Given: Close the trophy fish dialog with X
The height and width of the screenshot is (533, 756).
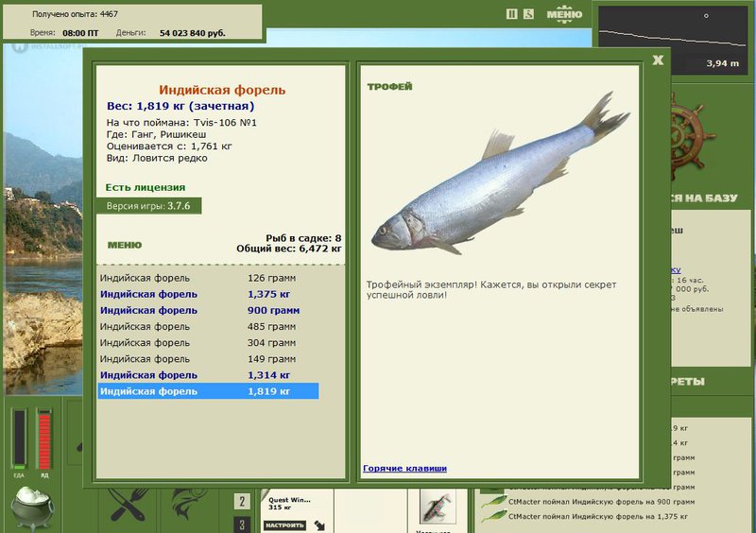Looking at the screenshot, I should [x=658, y=60].
